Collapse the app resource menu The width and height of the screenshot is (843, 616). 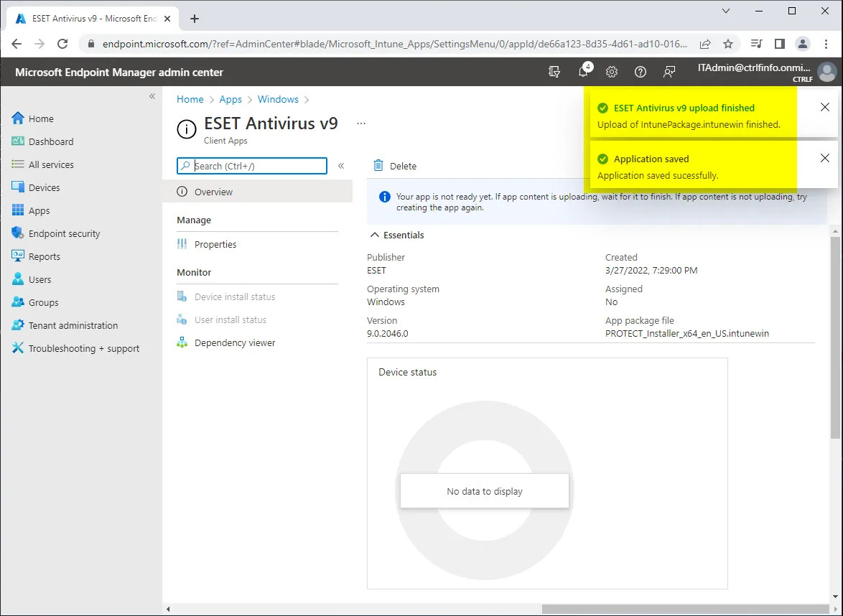tap(341, 166)
